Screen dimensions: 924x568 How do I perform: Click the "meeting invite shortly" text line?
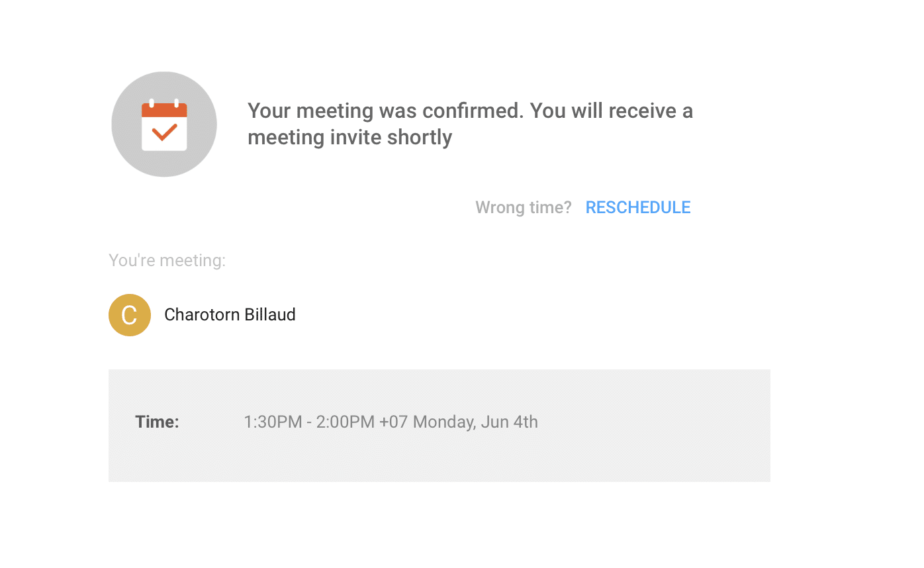point(349,137)
